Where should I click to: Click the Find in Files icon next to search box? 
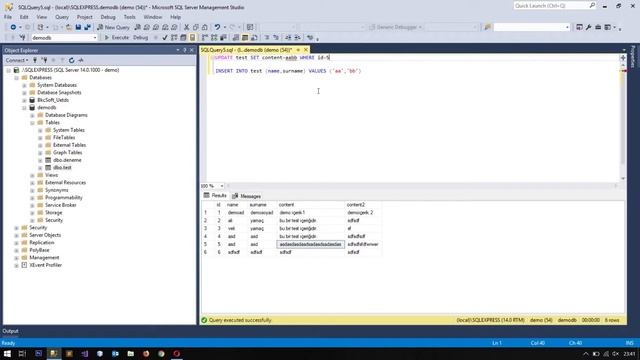[487, 27]
